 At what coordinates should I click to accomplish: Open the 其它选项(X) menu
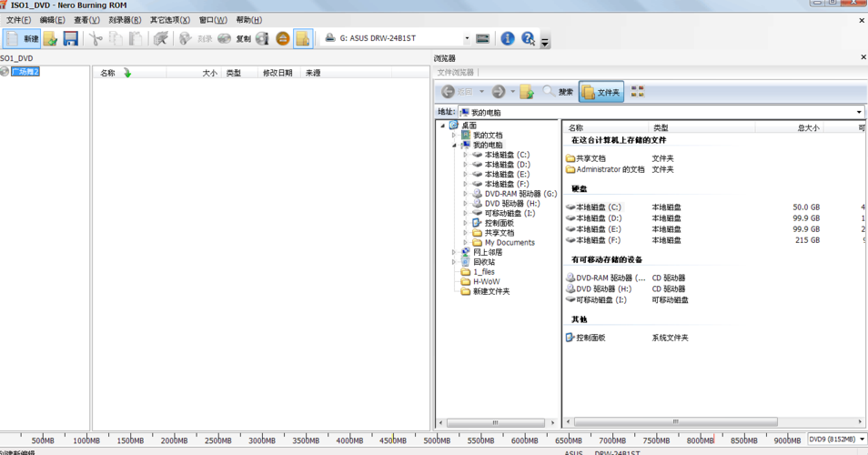[x=170, y=19]
